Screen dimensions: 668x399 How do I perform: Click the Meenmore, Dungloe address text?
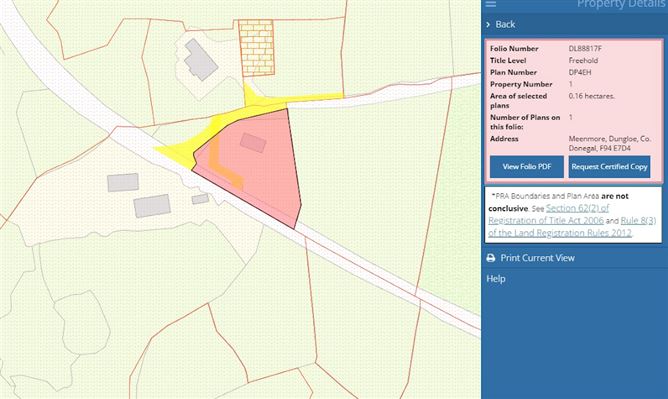coord(609,144)
